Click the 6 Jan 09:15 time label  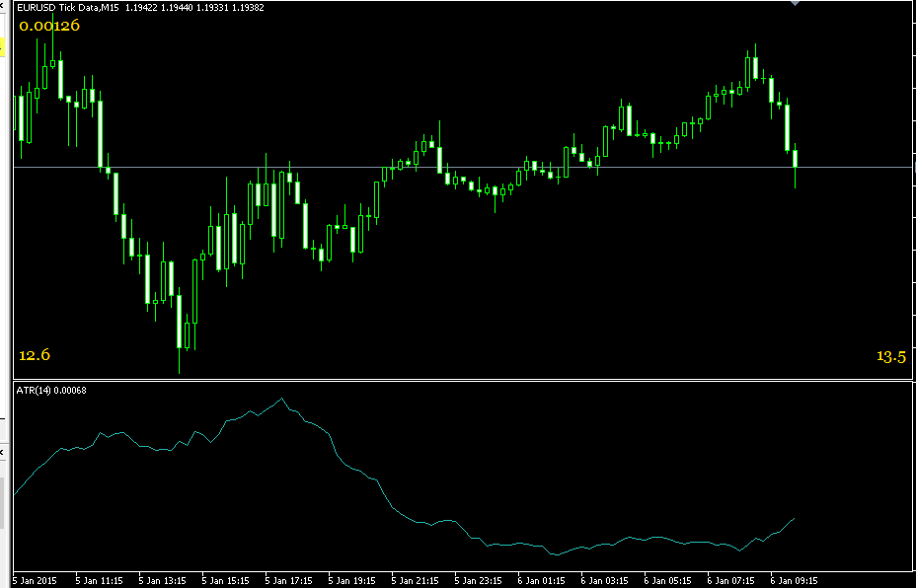[794, 581]
